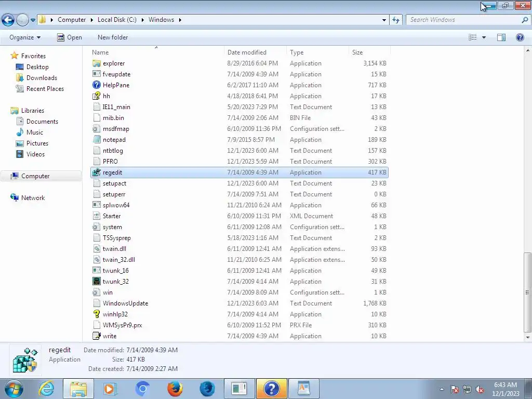Launch Firefox from the taskbar

point(175,389)
